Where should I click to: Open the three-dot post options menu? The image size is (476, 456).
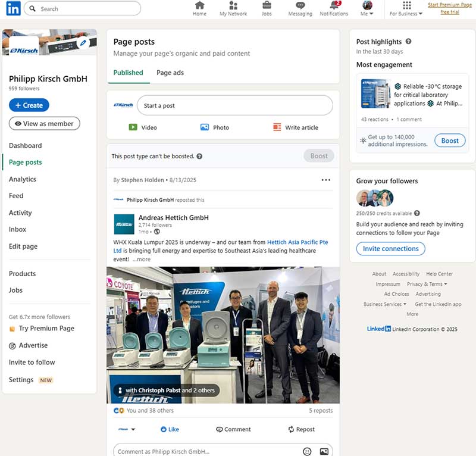[325, 180]
